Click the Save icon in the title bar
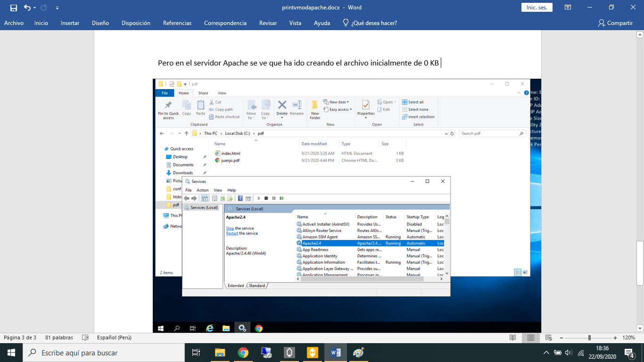This screenshot has width=644, height=362. (x=13, y=8)
